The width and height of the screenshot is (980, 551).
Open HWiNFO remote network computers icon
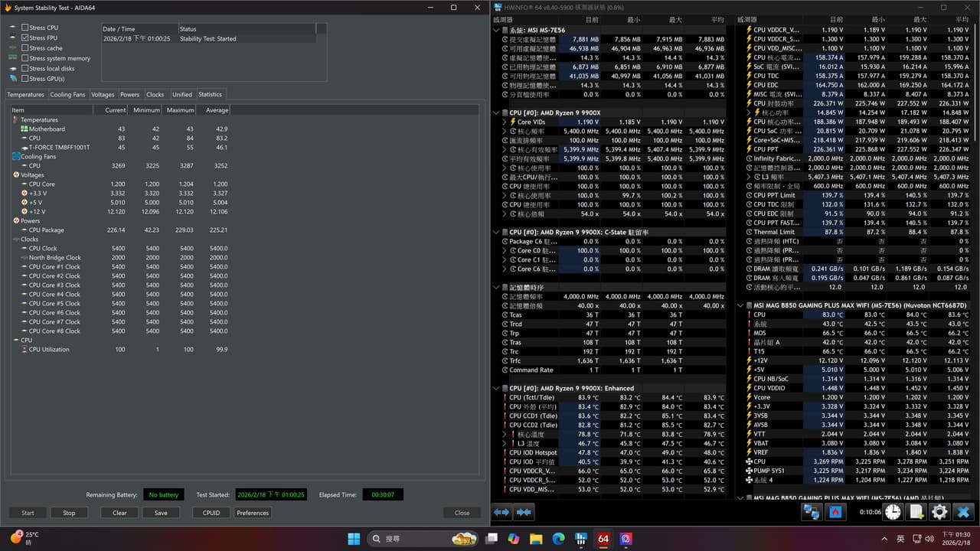[x=812, y=512]
